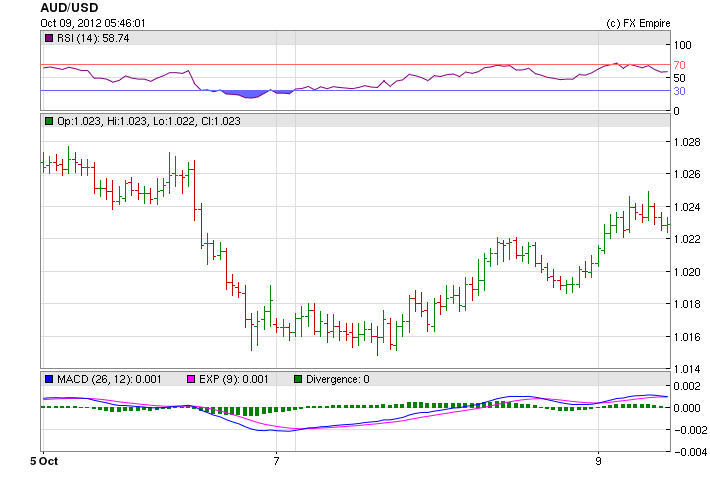Click the 1.016 price axis label
Image resolution: width=710 pixels, height=487 pixels.
point(687,337)
